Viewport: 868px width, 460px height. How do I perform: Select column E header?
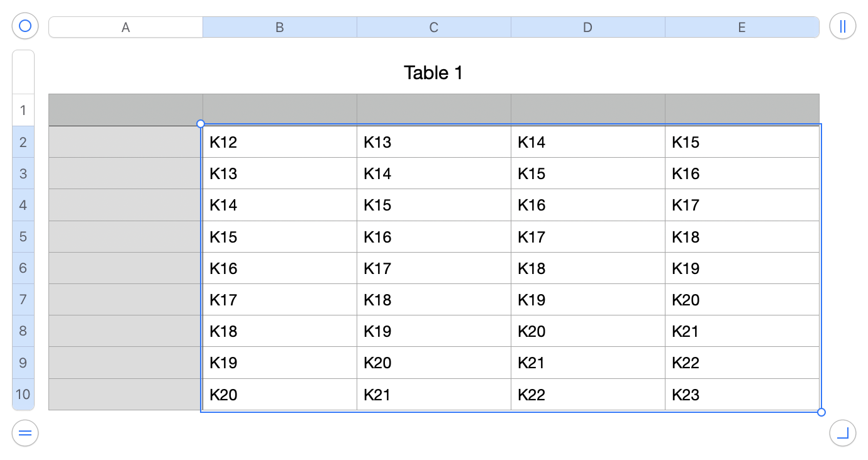[x=742, y=28]
